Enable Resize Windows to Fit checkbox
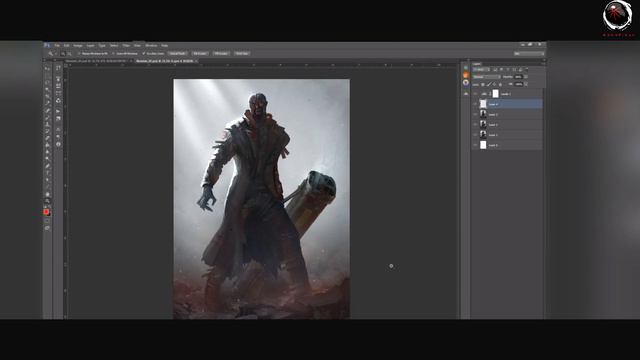The width and height of the screenshot is (640, 360). (79, 53)
